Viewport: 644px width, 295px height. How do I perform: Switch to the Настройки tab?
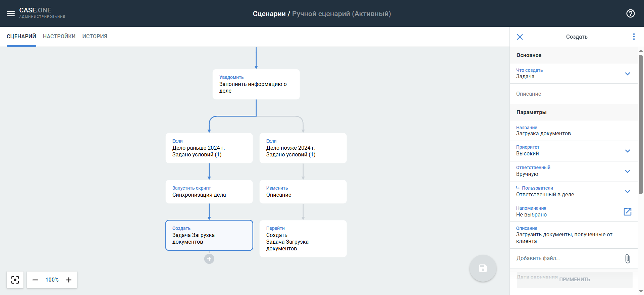[59, 36]
